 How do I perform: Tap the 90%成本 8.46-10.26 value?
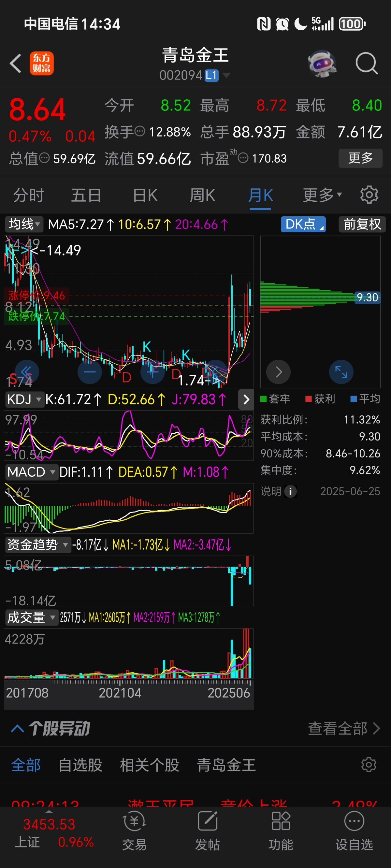coord(353,453)
